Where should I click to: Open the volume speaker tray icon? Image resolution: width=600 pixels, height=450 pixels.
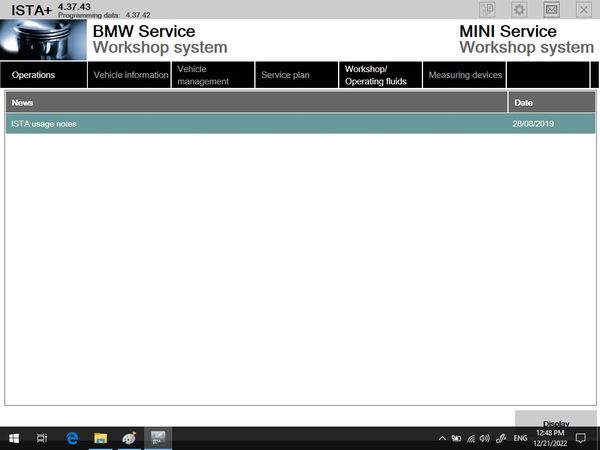point(485,439)
